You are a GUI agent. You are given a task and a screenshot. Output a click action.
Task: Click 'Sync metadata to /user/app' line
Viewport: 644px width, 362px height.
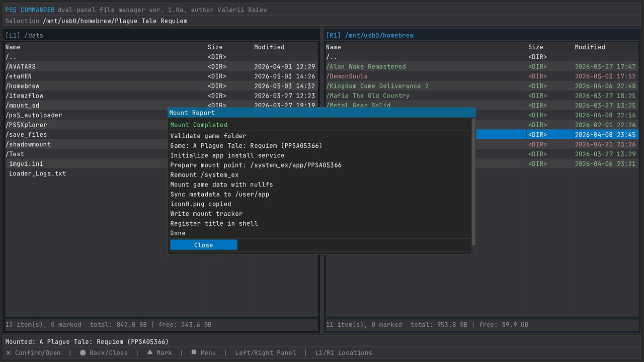point(220,195)
